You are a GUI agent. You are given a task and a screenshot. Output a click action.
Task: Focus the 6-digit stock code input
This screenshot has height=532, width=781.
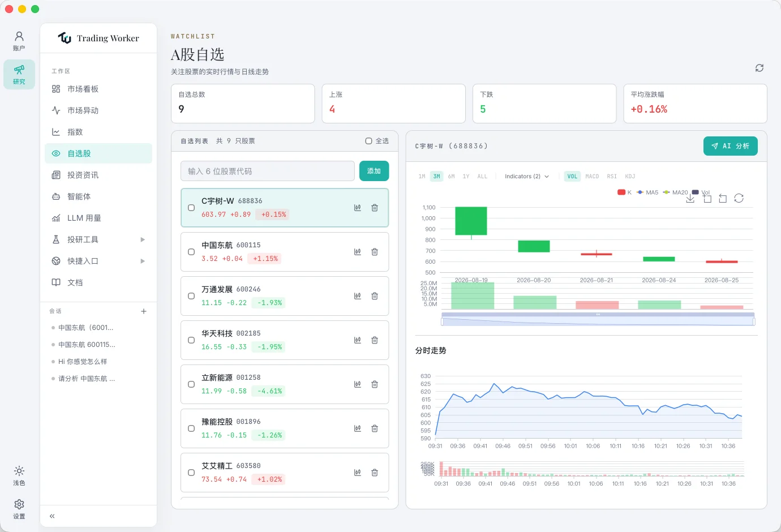[x=268, y=171]
